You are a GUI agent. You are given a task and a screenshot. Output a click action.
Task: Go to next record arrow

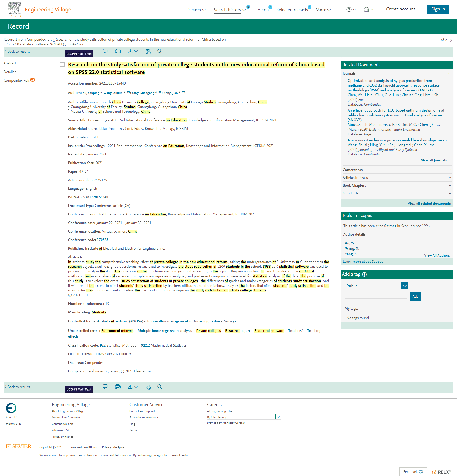pos(451,40)
